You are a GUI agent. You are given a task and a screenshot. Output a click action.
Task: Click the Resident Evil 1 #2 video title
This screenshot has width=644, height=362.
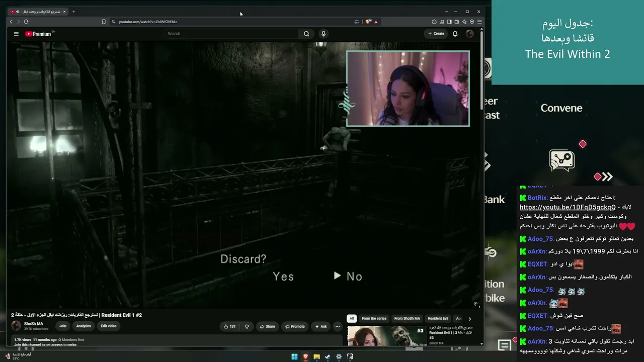76,315
